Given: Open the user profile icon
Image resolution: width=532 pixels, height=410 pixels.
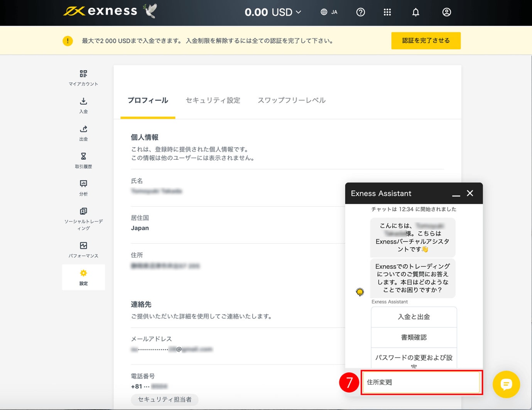Looking at the screenshot, I should point(446,12).
